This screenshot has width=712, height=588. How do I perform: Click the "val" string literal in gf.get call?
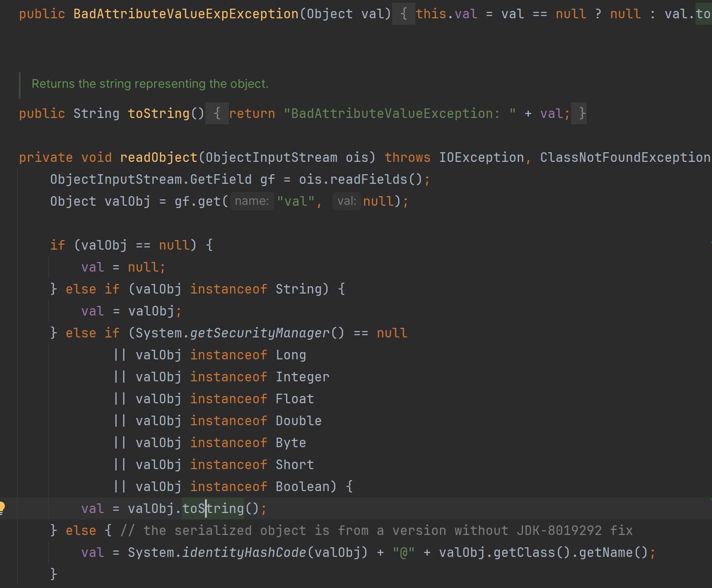(296, 201)
